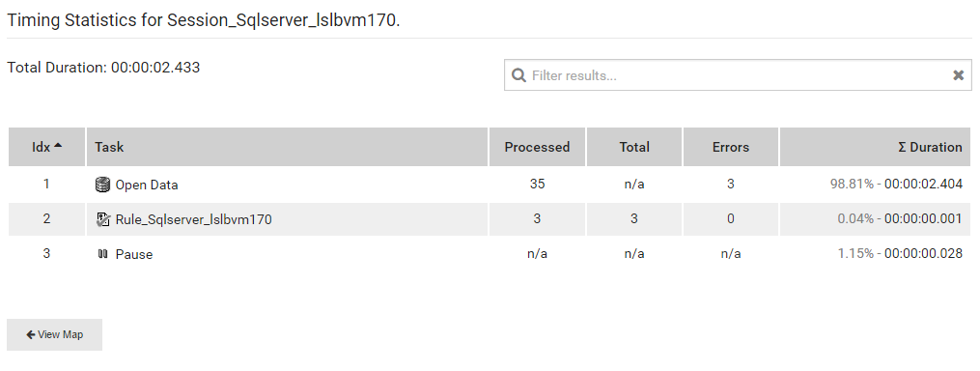Sort table by Task column header

287,147
